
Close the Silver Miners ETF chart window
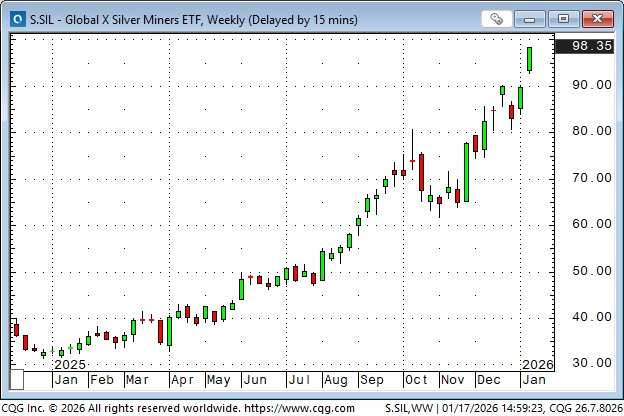pyautogui.click(x=596, y=18)
